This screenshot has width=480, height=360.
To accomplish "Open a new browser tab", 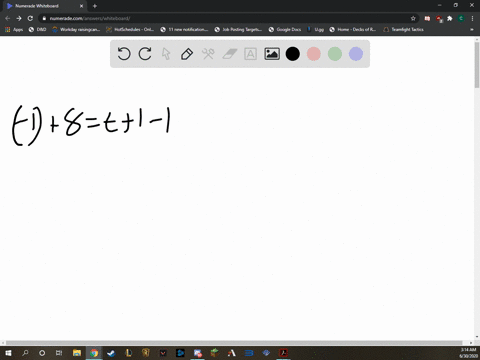I will pos(95,6).
